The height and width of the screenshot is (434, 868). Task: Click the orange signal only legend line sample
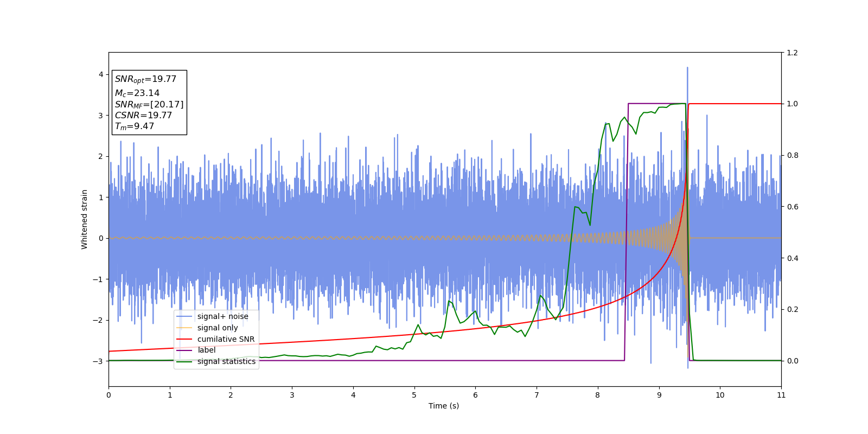[184, 328]
